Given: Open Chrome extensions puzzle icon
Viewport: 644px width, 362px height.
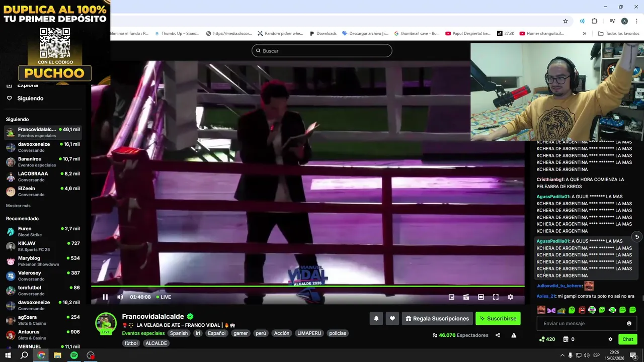Looking at the screenshot, I should pos(595,21).
